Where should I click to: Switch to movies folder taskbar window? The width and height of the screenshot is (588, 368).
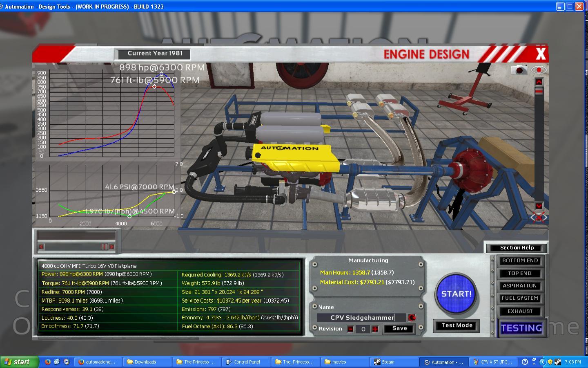coord(345,362)
